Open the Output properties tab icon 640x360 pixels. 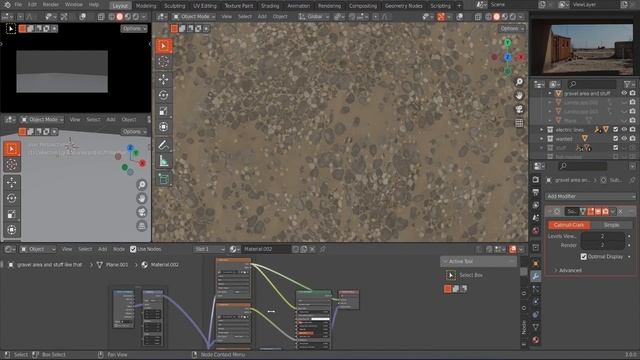pyautogui.click(x=536, y=192)
